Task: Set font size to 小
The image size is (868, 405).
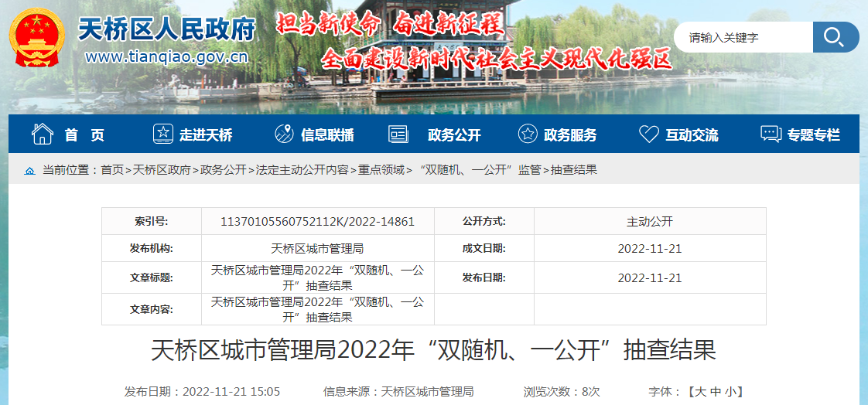Action: [x=731, y=392]
